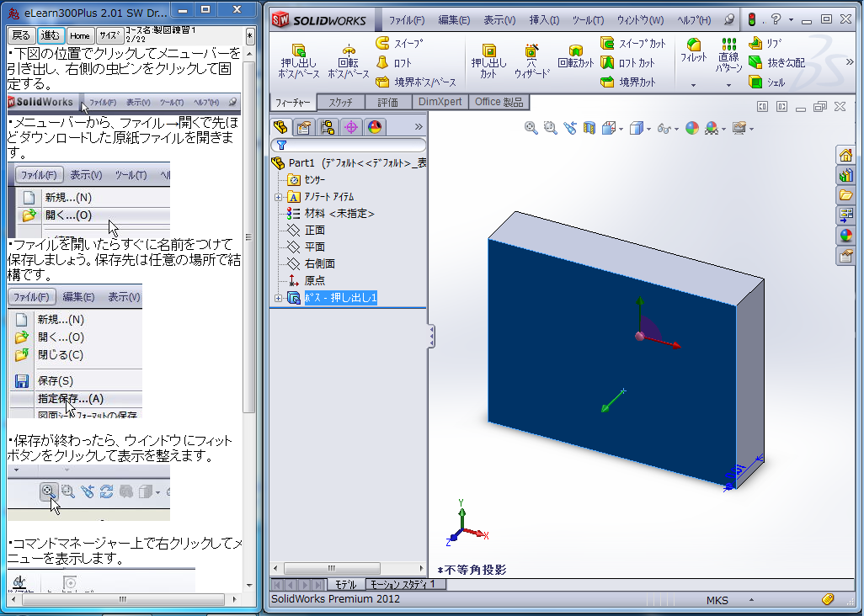Screen dimensions: 864x616
Task: Click Home button in eLearn window
Action: [x=79, y=36]
